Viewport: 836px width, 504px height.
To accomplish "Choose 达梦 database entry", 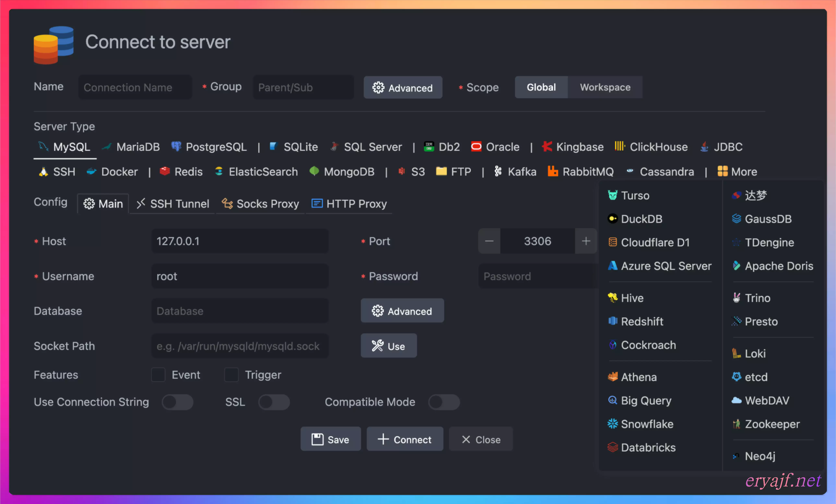I will [749, 196].
